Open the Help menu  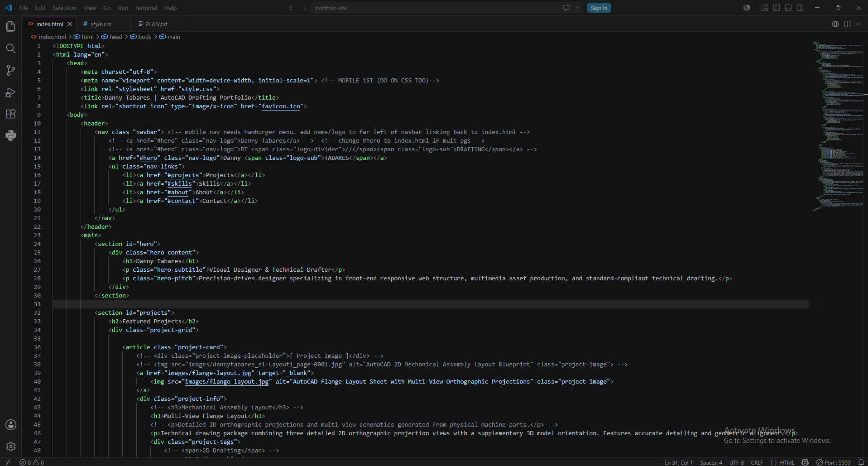[171, 8]
